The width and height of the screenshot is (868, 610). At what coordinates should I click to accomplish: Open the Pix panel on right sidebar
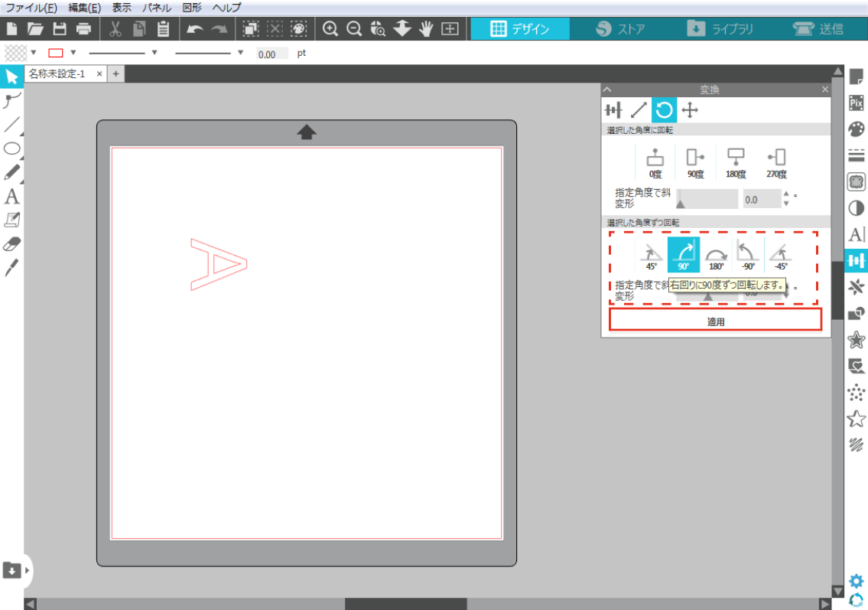pyautogui.click(x=857, y=103)
